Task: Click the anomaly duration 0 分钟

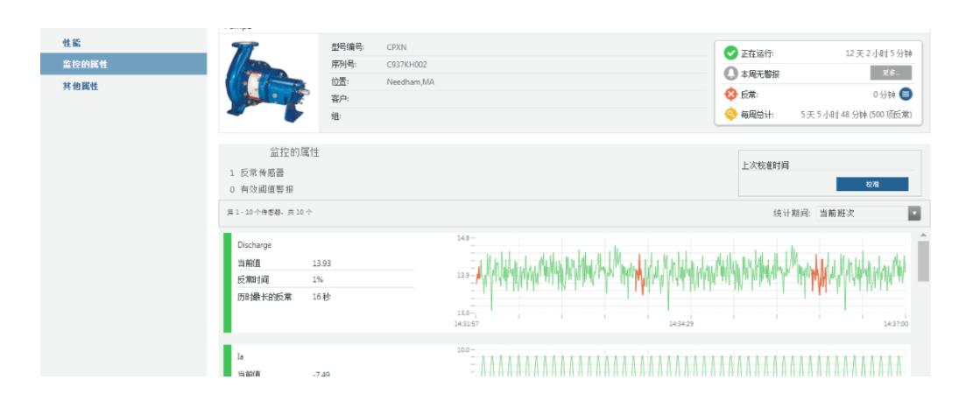Action: [884, 95]
